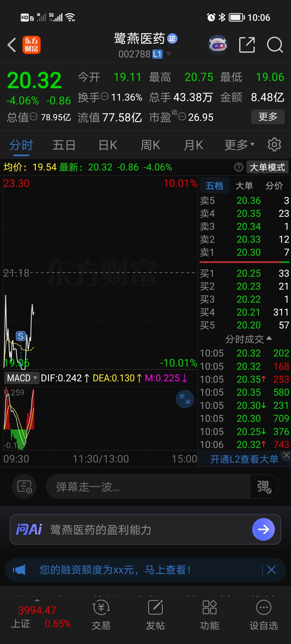The image size is (291, 644).
Task: Tap the 卖1 20.30 order row
Action: [x=244, y=252]
